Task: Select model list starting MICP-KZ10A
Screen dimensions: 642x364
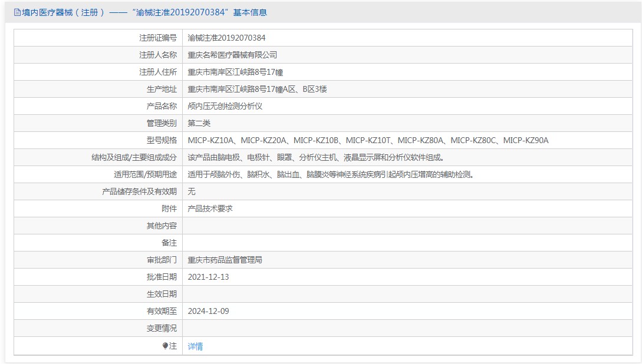Action: (x=368, y=140)
